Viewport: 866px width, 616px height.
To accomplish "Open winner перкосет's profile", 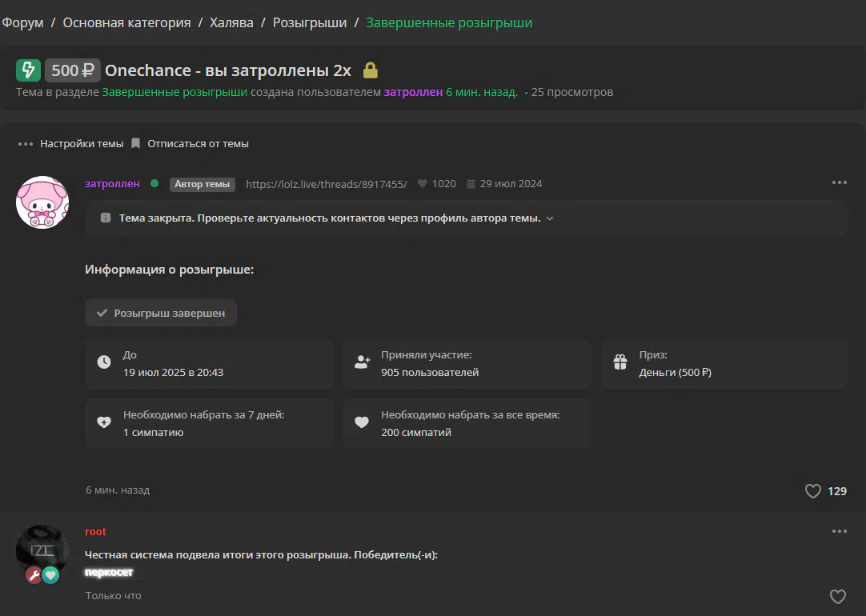I will click(x=109, y=572).
